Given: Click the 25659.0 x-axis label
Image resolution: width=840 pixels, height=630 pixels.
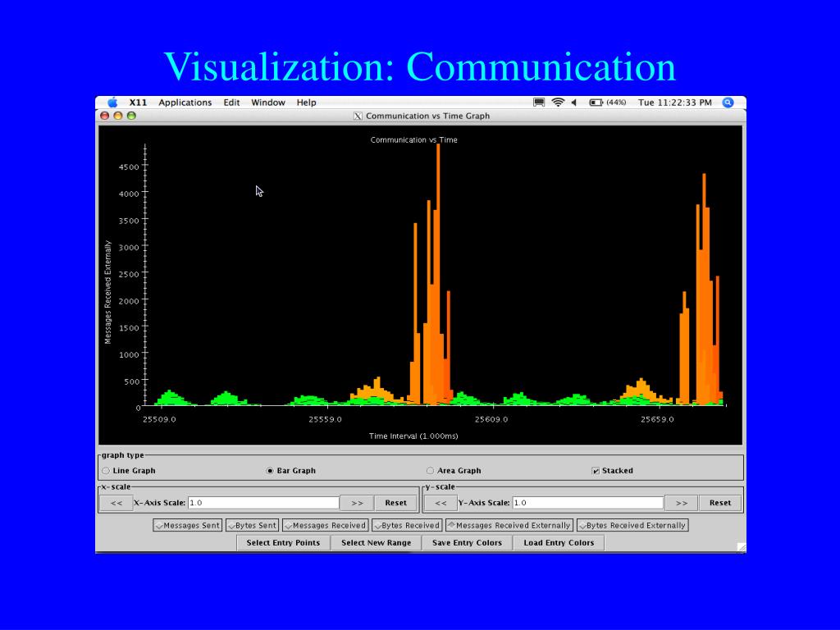Looking at the screenshot, I should (x=657, y=419).
